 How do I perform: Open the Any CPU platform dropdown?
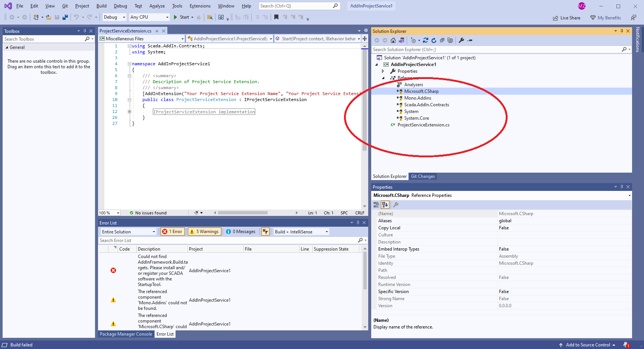149,17
